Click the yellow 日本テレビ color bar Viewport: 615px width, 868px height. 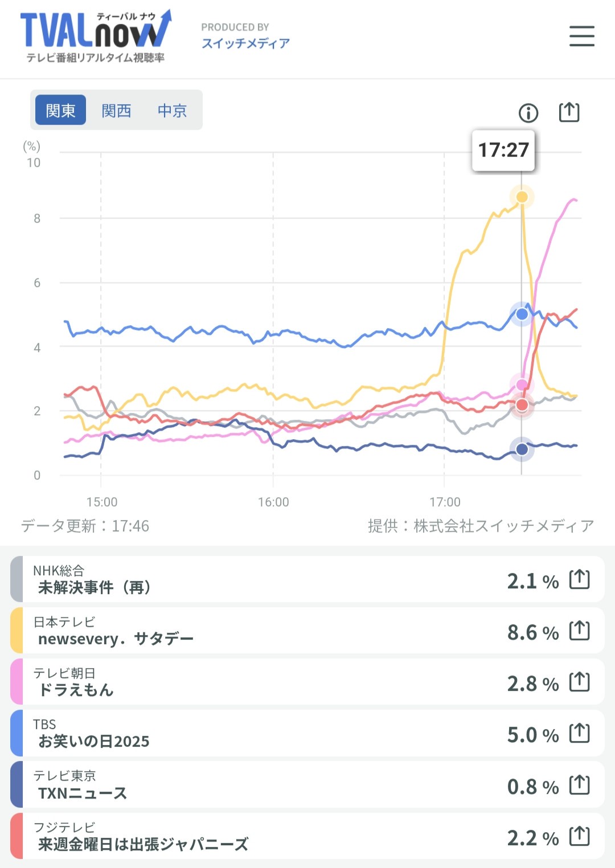(17, 630)
